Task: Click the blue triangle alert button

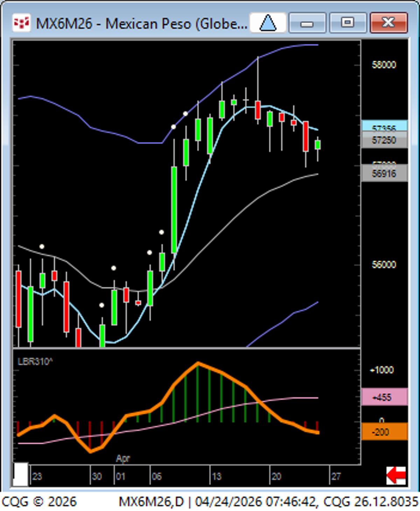Action: [268, 23]
